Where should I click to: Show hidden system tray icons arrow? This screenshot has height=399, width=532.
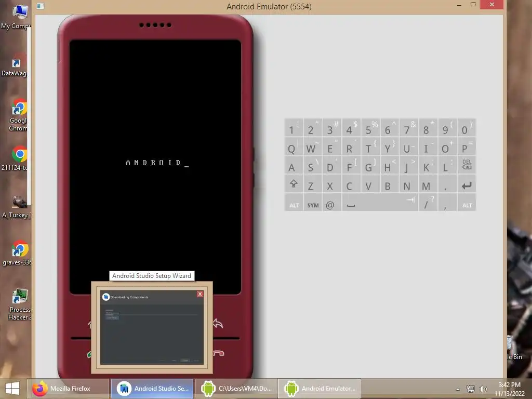tap(458, 389)
